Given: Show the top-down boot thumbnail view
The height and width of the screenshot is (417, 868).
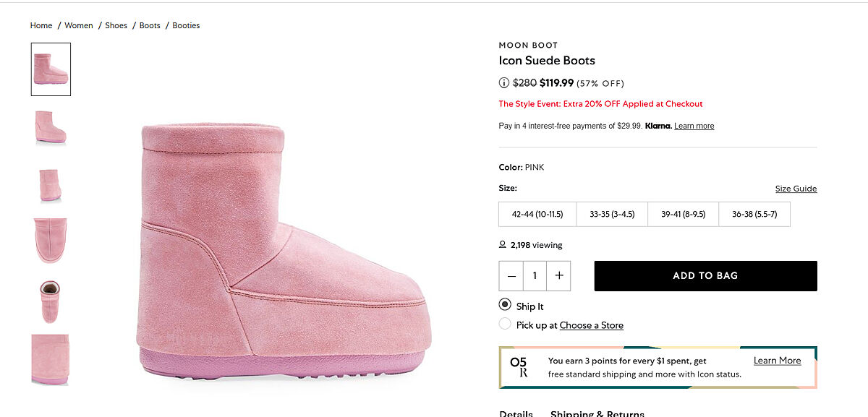Looking at the screenshot, I should (51, 301).
